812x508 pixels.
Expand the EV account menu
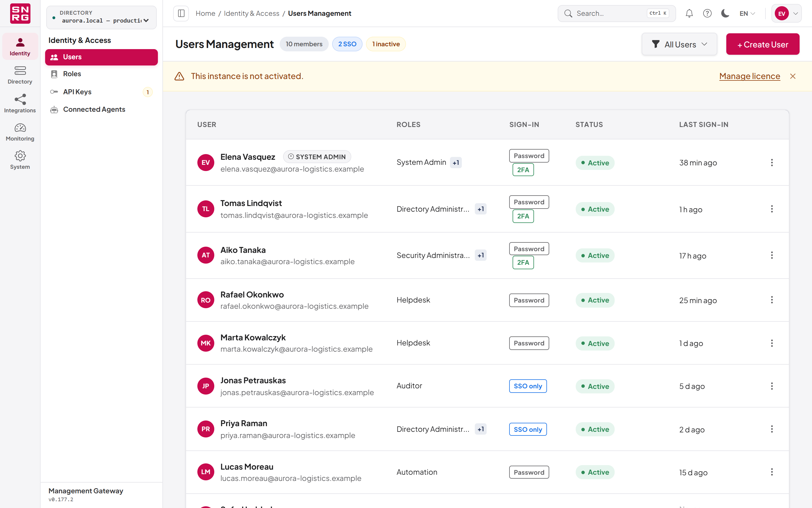[786, 14]
